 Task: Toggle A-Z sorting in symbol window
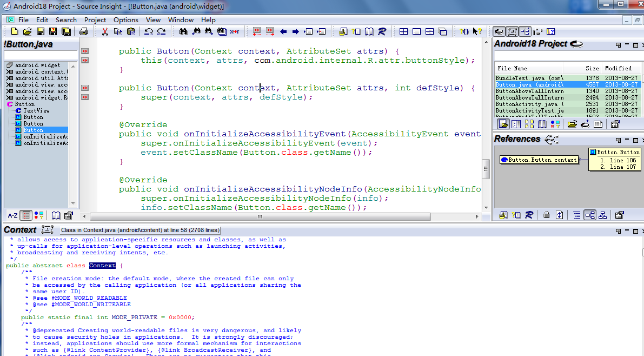pyautogui.click(x=13, y=215)
